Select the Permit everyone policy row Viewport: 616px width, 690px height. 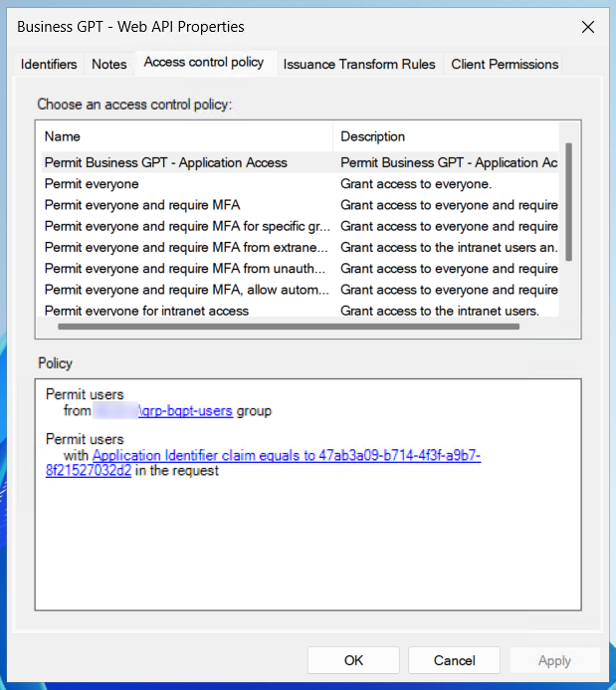coord(300,183)
